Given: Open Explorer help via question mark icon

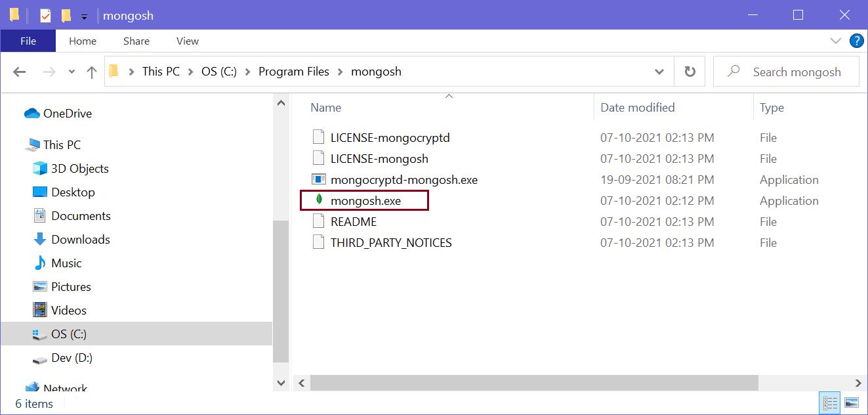Looking at the screenshot, I should tap(857, 41).
